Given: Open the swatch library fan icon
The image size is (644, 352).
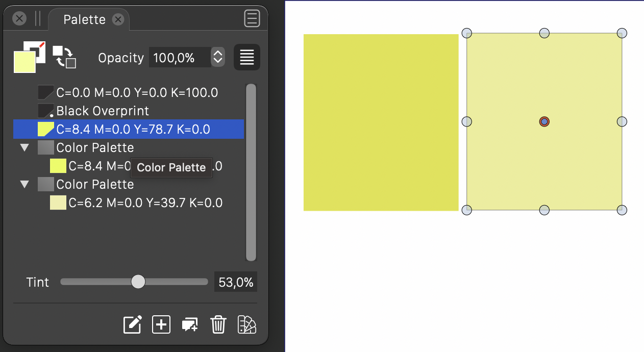Looking at the screenshot, I should pyautogui.click(x=247, y=324).
